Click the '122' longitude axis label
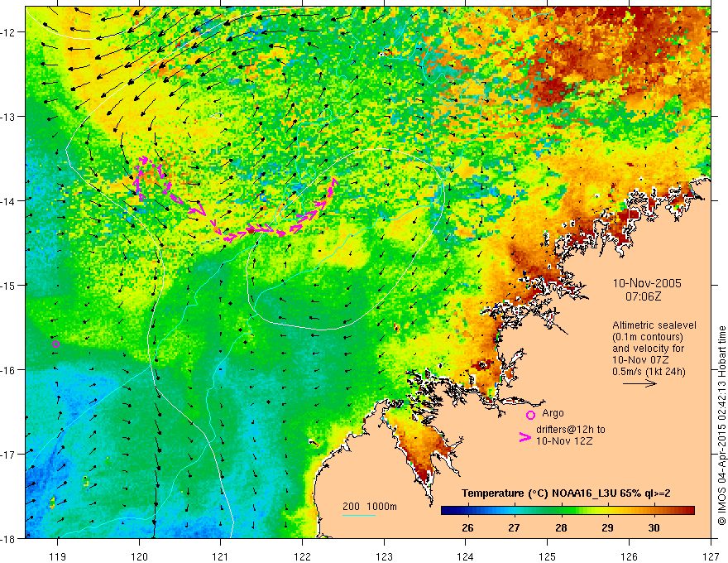Viewport: 728px width, 563px height. (x=302, y=556)
